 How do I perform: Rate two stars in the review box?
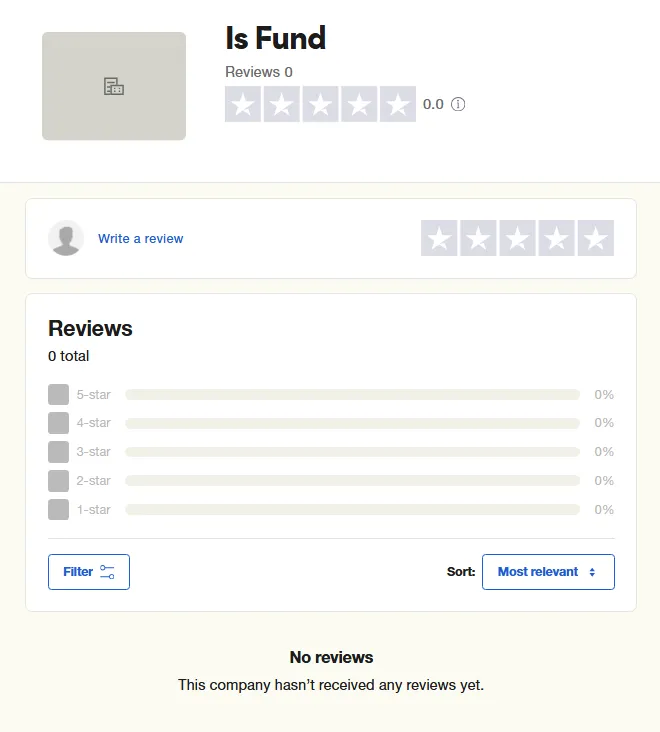(478, 239)
